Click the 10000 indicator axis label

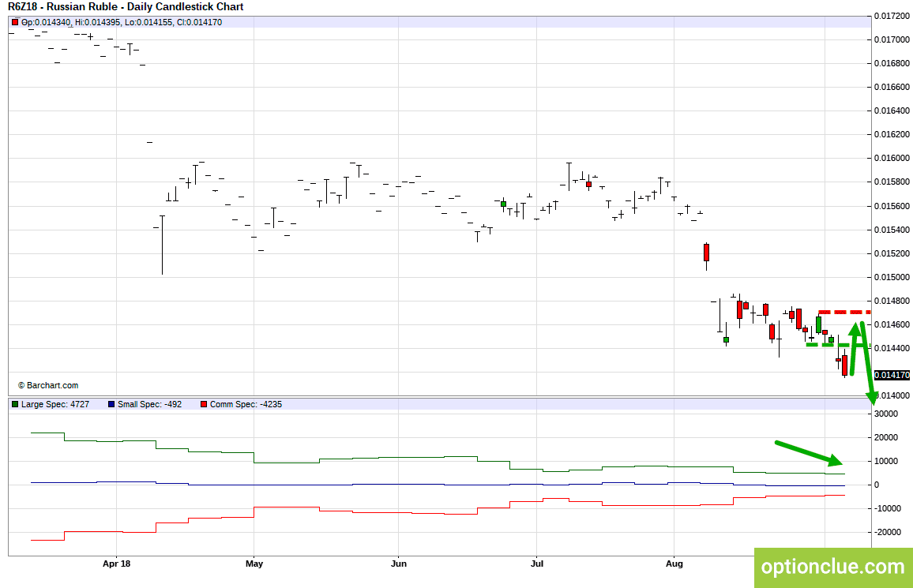[885, 461]
